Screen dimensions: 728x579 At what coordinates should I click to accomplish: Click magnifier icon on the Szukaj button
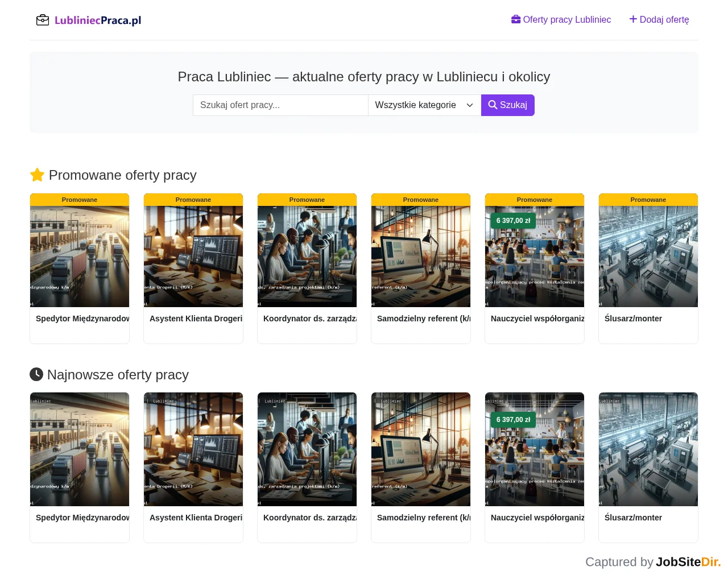click(493, 105)
